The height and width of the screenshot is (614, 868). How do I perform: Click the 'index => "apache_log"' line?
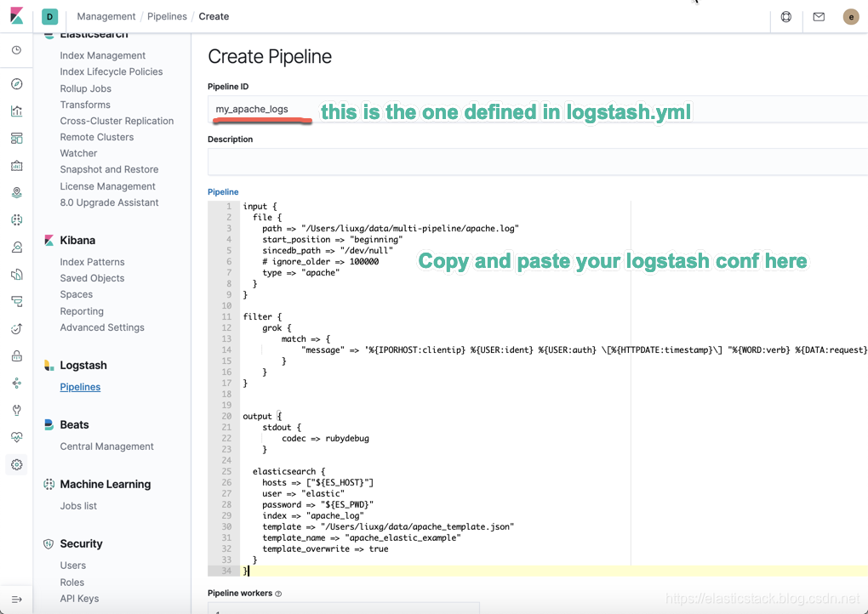tap(313, 515)
